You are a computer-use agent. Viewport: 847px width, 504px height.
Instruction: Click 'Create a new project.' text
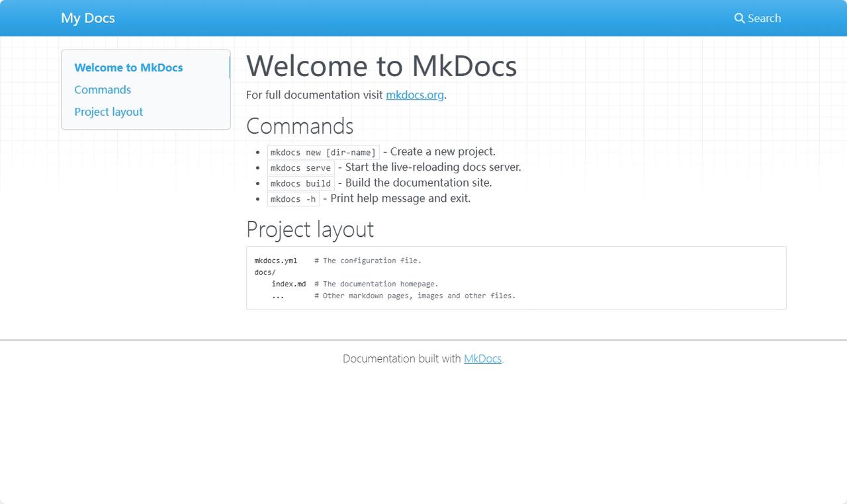pos(443,151)
